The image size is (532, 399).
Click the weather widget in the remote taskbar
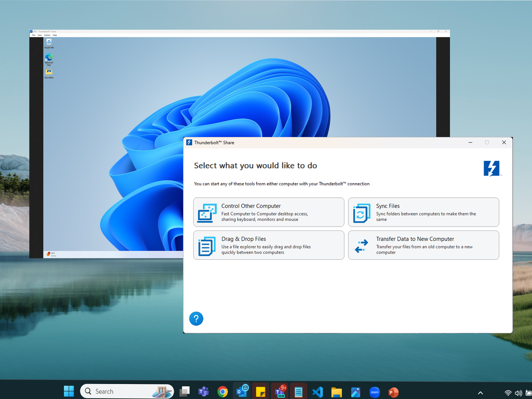point(51,254)
